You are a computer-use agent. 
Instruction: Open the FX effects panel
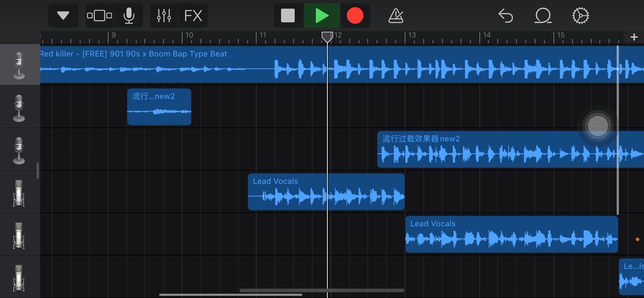193,16
